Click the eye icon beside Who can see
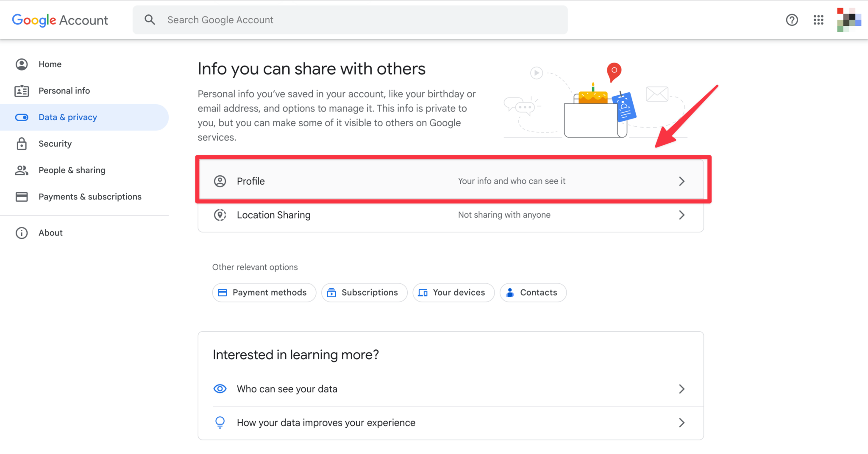This screenshot has width=868, height=454. [x=220, y=389]
